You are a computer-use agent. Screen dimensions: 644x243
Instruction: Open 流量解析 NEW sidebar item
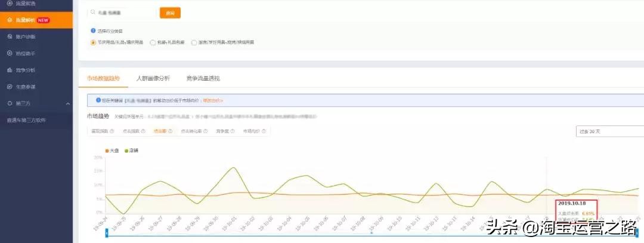36,20
